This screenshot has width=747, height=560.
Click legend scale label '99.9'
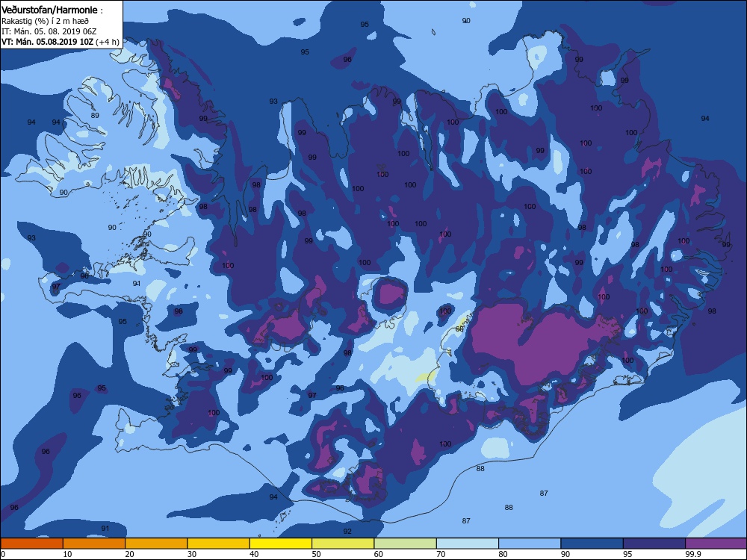pos(692,554)
